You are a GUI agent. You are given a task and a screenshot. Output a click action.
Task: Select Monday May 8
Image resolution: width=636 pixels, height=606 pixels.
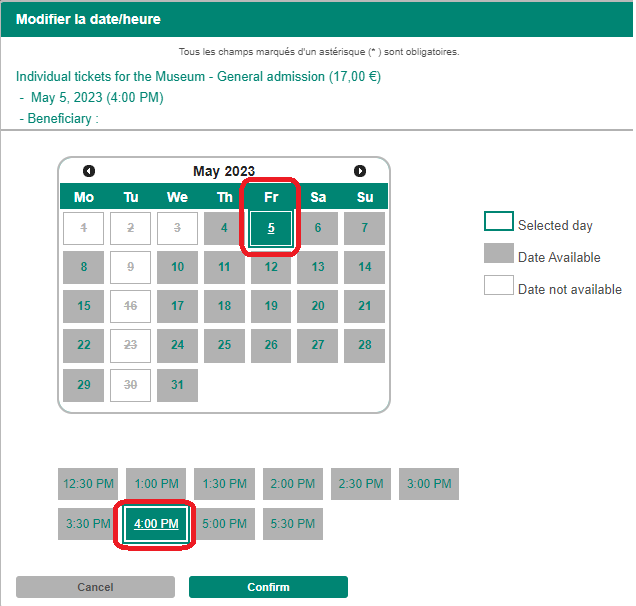coord(84,267)
